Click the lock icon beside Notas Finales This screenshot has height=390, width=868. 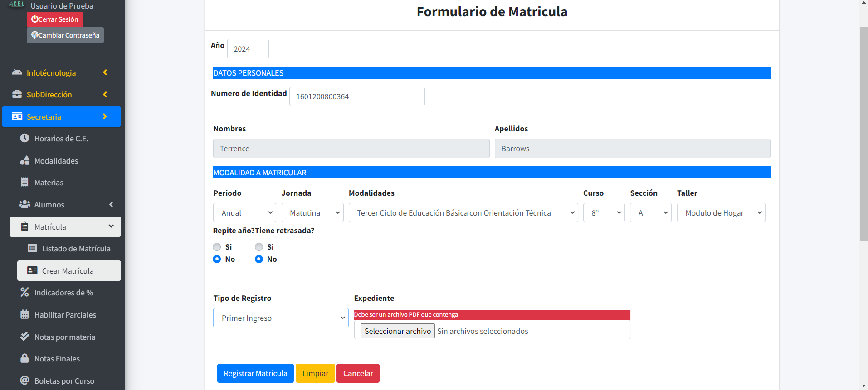pos(24,358)
